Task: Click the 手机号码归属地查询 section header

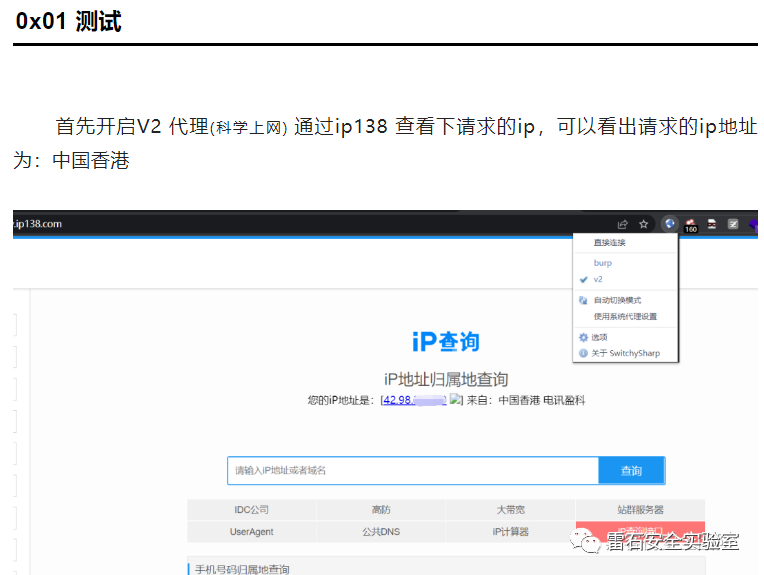Action: (242, 569)
